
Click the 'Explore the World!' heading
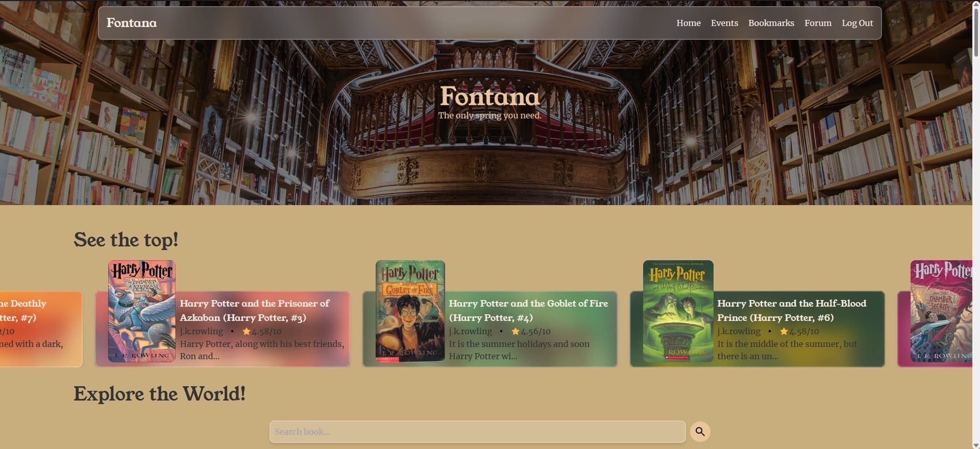click(159, 394)
